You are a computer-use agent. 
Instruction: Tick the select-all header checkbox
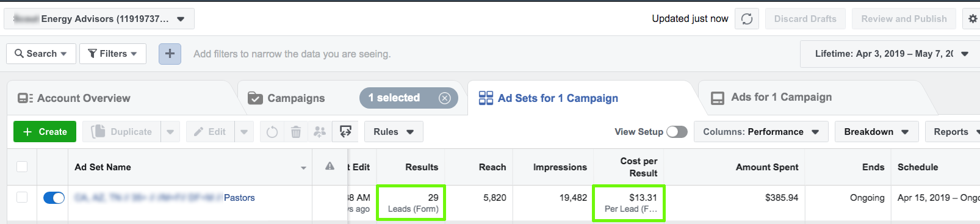22,167
